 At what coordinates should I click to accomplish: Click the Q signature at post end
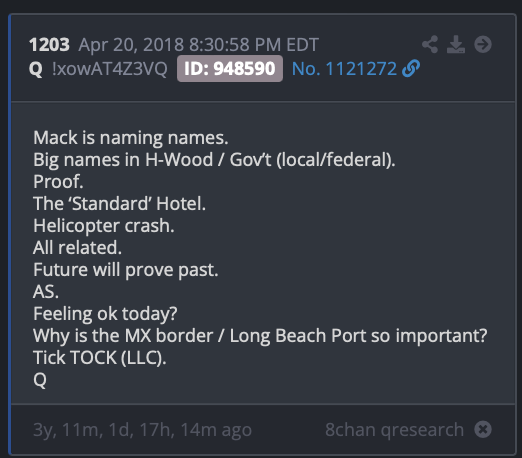pyautogui.click(x=40, y=380)
